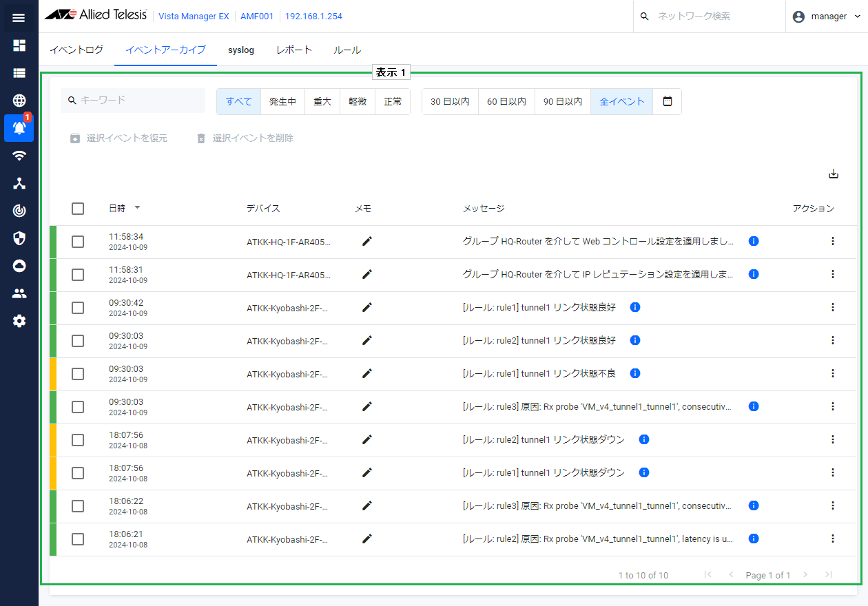Open the hamburger navigation menu
Image resolution: width=868 pixels, height=606 pixels.
[x=19, y=18]
